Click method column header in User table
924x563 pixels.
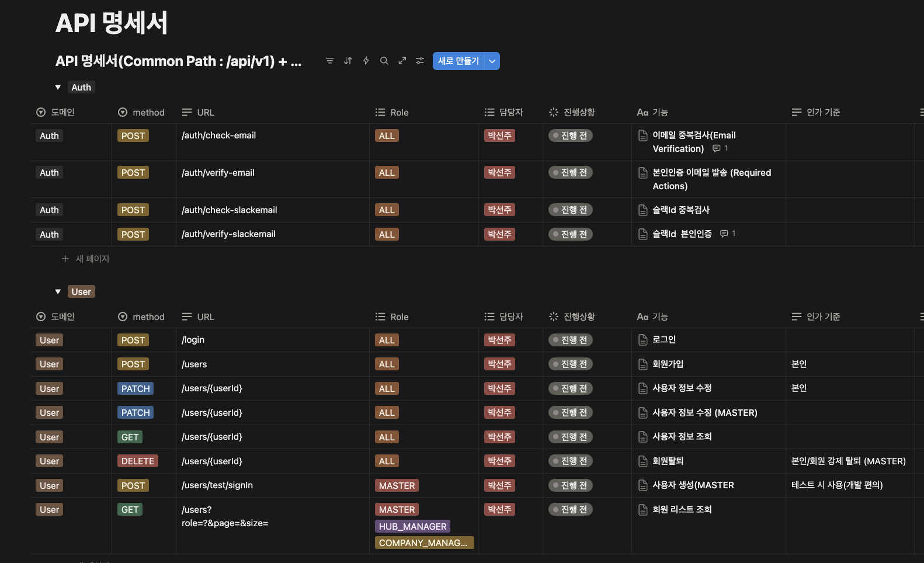(141, 317)
